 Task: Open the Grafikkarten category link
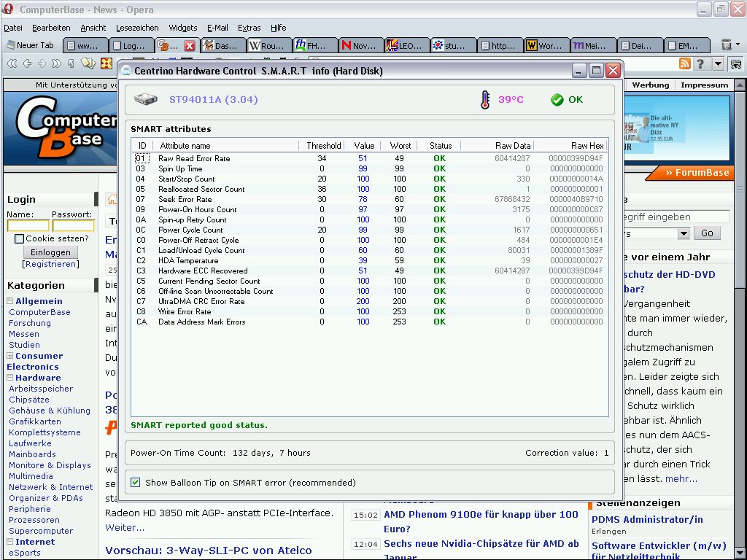pyautogui.click(x=35, y=421)
